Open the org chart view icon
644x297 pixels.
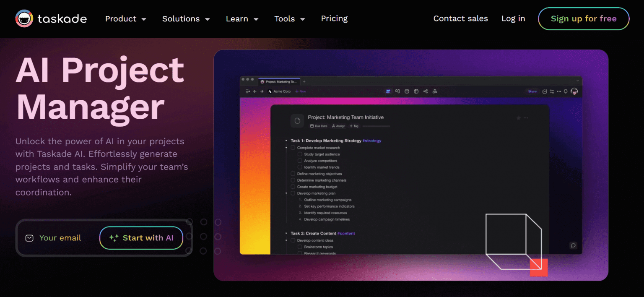[x=435, y=91]
